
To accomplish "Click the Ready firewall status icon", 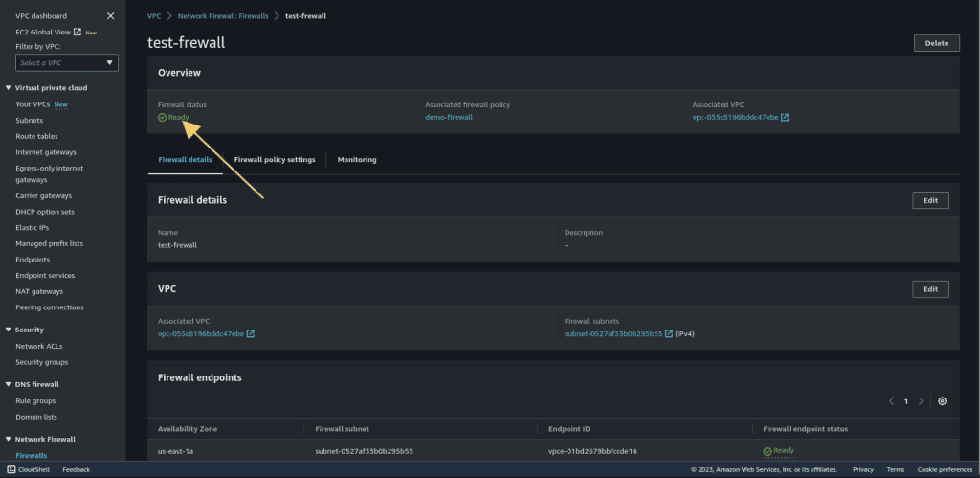I will [162, 118].
